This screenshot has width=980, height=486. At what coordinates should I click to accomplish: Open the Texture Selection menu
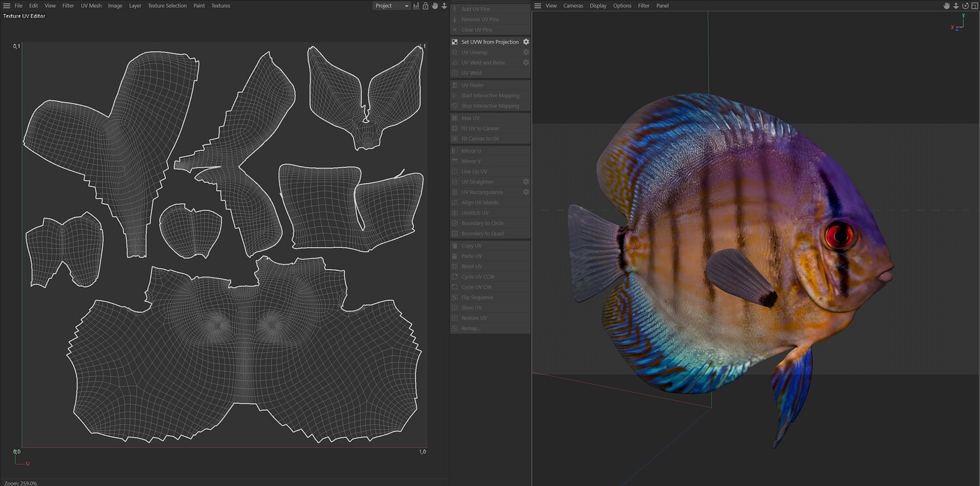[x=167, y=6]
